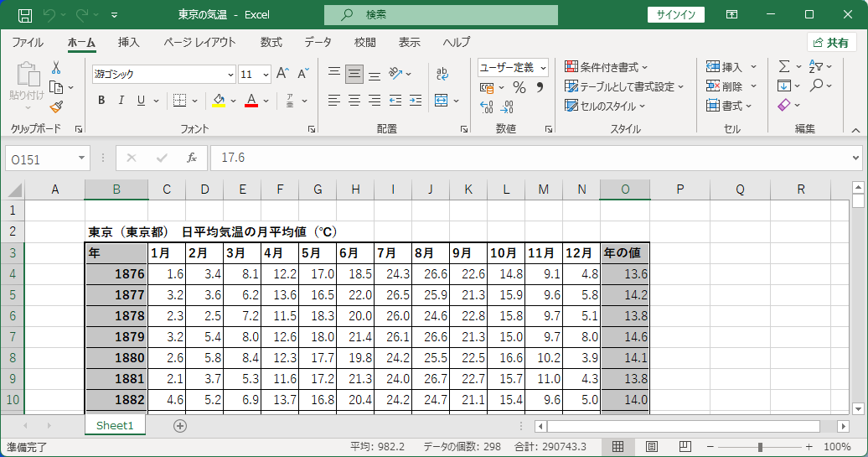The image size is (868, 457).
Task: Open Sort and Filter AZ icon
Action: (x=815, y=66)
